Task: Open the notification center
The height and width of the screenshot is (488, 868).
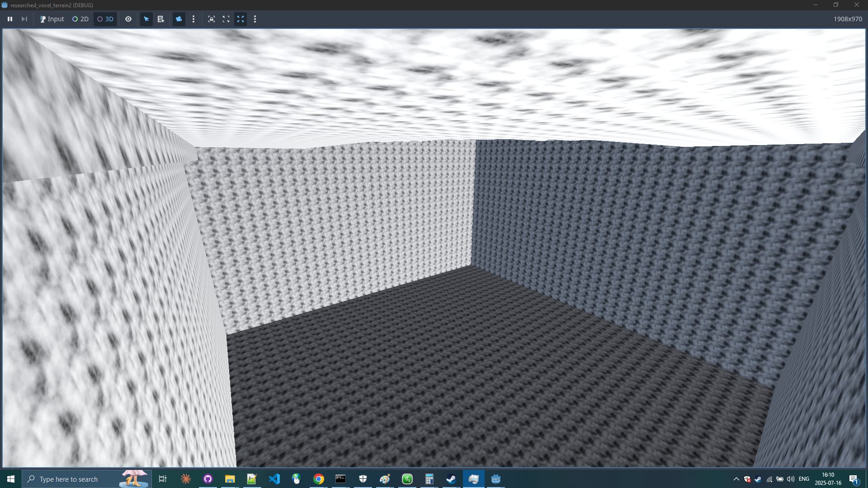Action: 854,479
